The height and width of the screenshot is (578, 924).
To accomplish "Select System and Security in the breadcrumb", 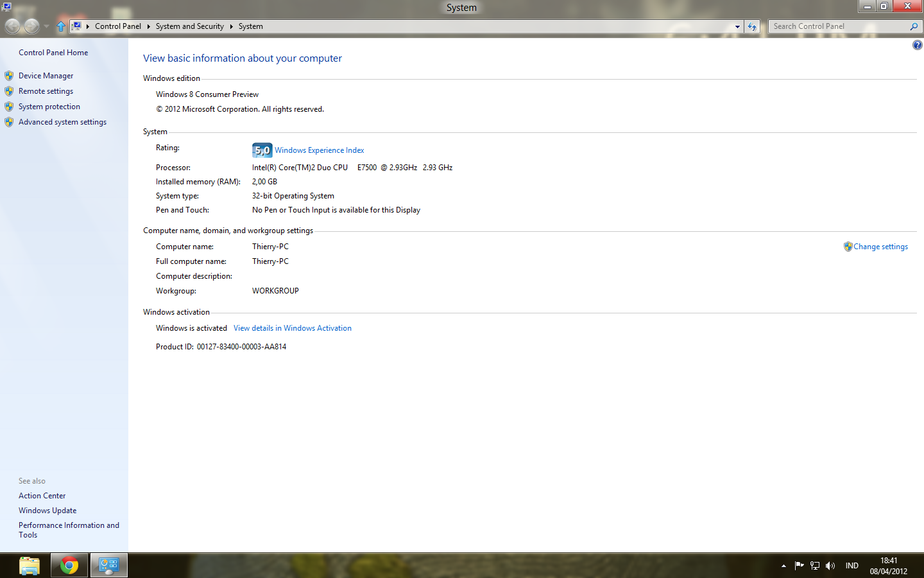I will point(189,26).
